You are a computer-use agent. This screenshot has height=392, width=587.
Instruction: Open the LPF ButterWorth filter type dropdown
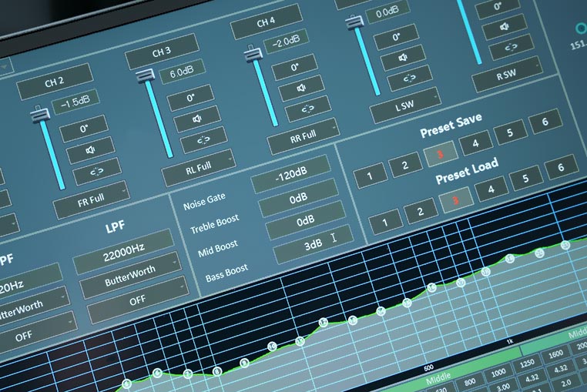130,276
